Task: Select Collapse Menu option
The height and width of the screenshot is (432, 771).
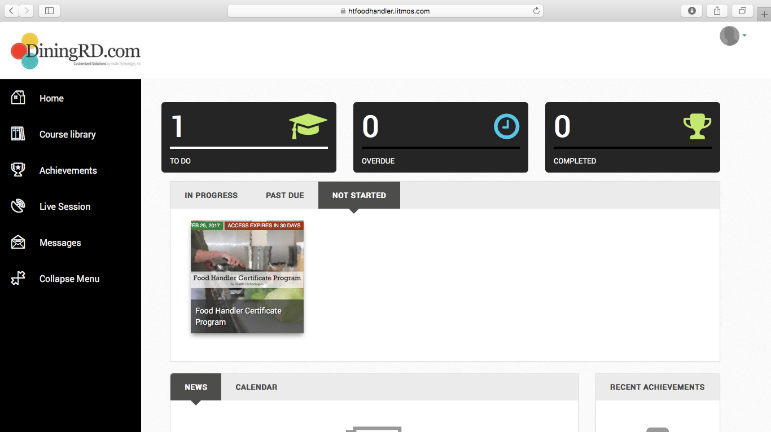Action: (x=69, y=279)
